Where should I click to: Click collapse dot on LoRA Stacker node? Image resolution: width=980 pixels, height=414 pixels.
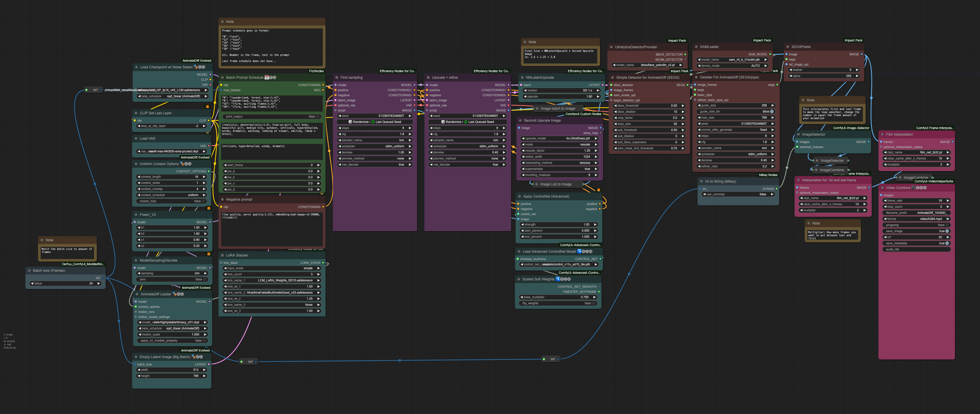click(x=223, y=256)
